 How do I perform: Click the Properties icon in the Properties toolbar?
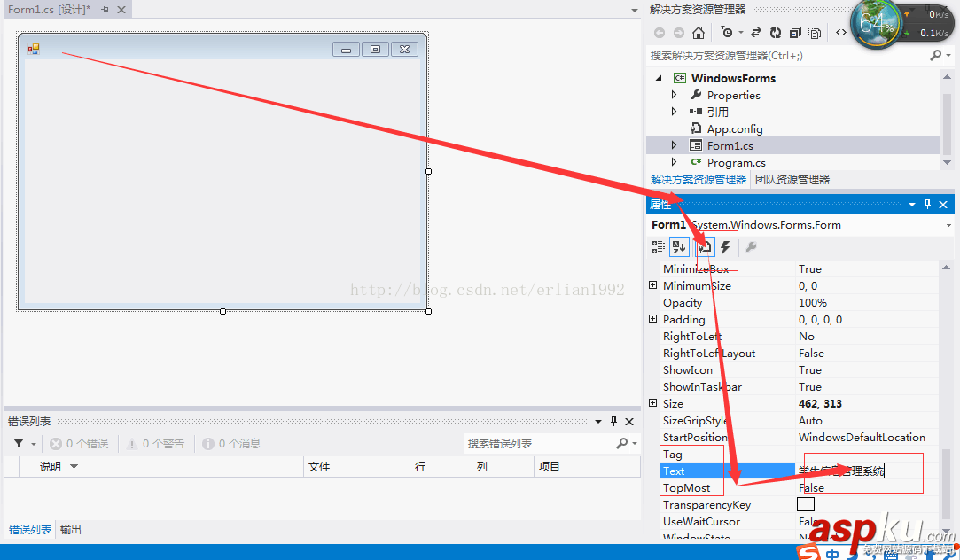pyautogui.click(x=703, y=246)
